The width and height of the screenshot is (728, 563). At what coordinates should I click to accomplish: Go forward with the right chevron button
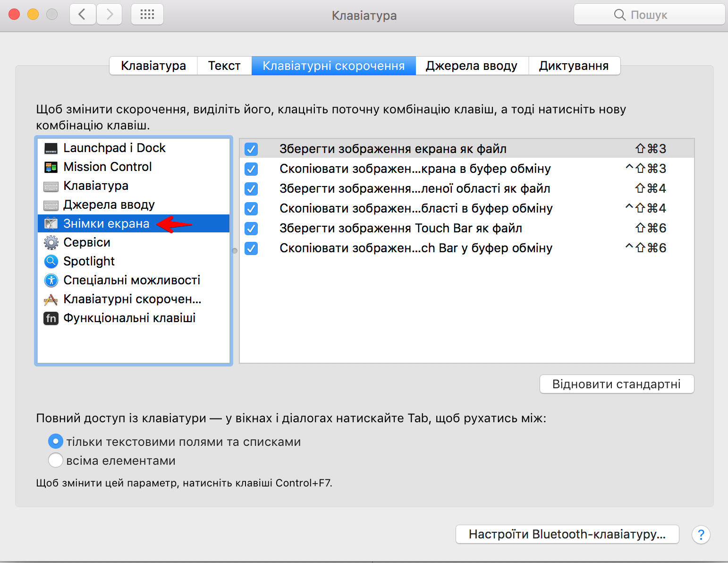(110, 14)
